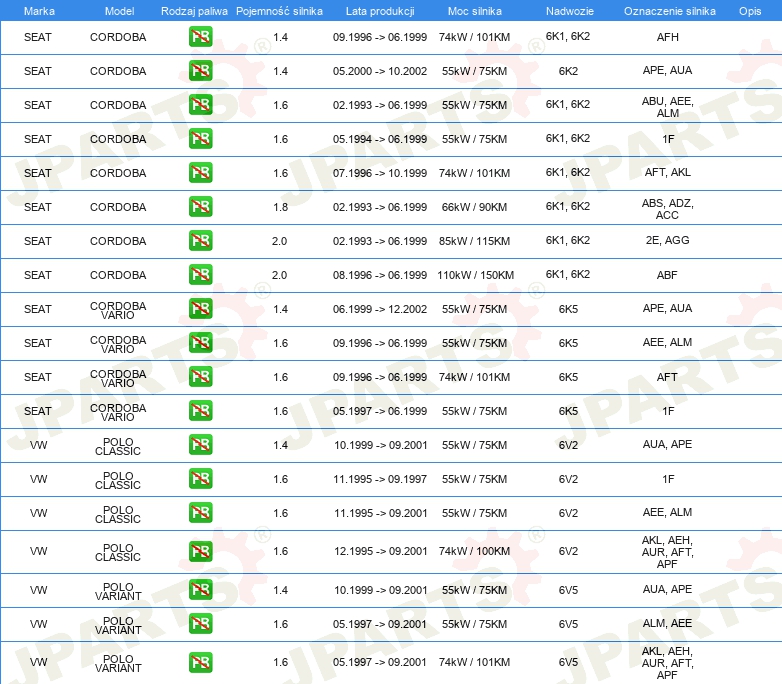Click petrol icon in the 2E, AGG row
Screen dimensions: 782x684
tap(200, 240)
